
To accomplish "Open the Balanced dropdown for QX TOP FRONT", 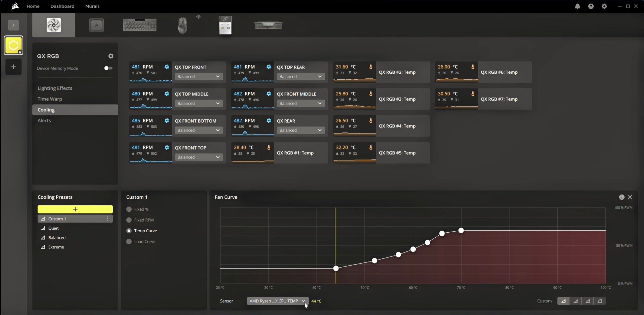I will (199, 76).
